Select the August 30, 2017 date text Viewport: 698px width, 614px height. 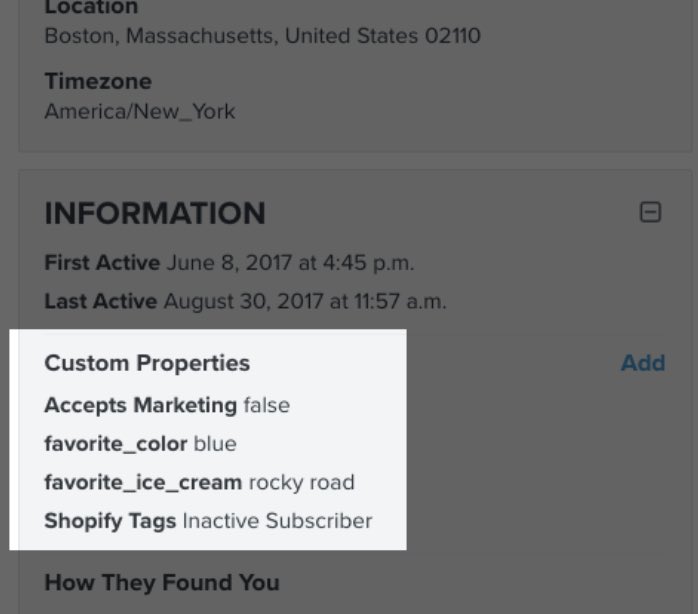tap(305, 301)
